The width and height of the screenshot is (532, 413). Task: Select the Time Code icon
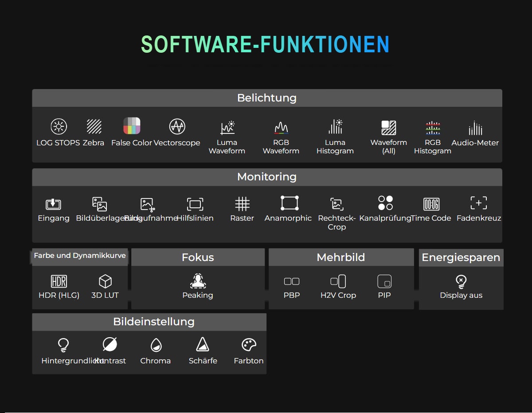tap(431, 204)
